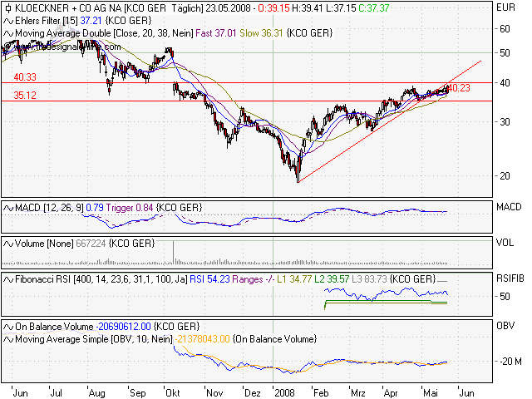Click the EUR currency axis label
The image size is (532, 399).
(505, 7)
